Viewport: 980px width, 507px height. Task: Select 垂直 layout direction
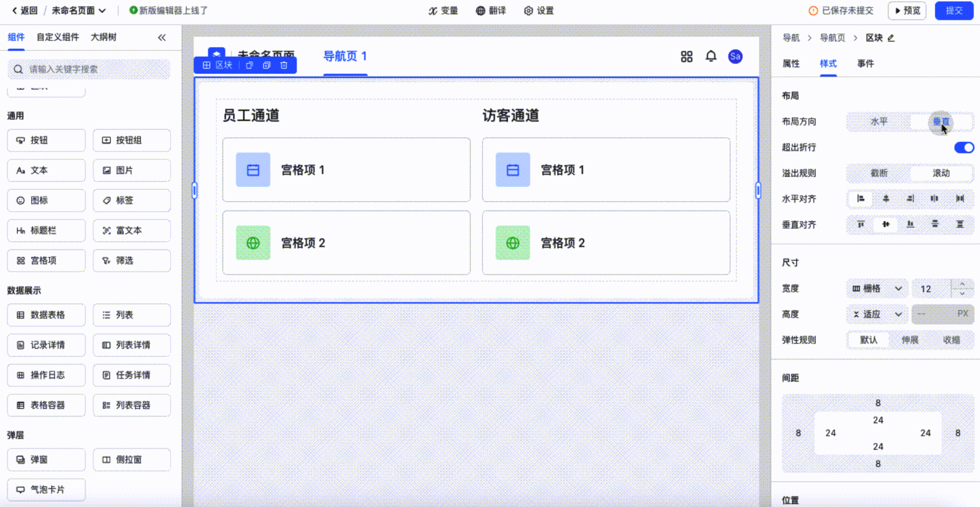tap(941, 122)
